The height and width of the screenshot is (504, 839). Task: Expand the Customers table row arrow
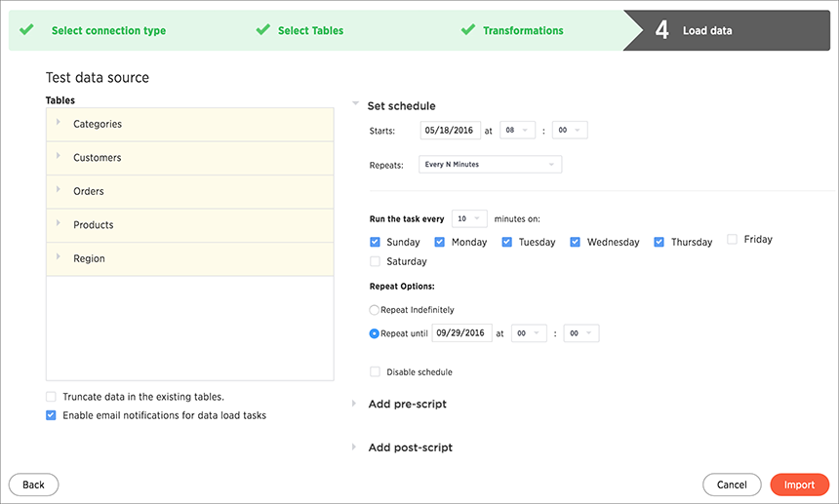coord(59,156)
